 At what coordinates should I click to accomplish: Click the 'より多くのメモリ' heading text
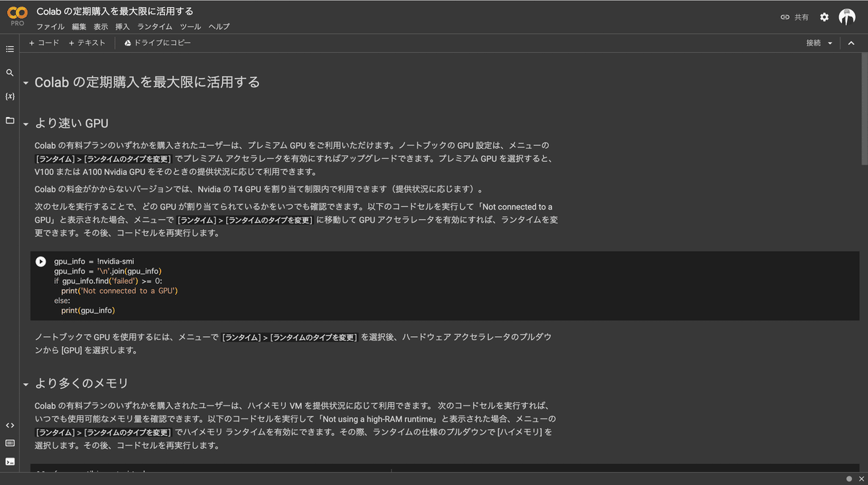[82, 383]
